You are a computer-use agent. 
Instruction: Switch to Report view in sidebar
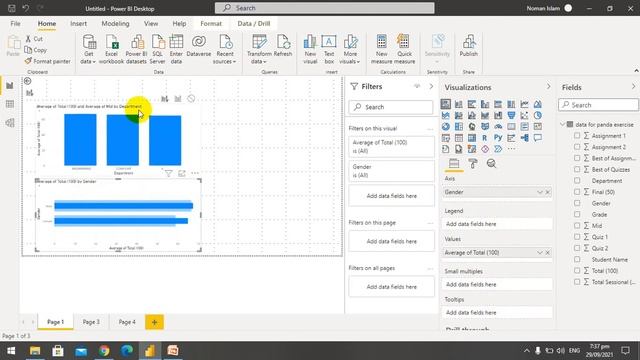pyautogui.click(x=10, y=86)
